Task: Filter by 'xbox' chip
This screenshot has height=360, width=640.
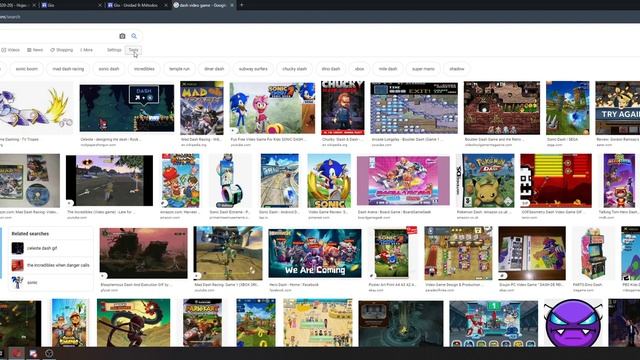Action: pyautogui.click(x=359, y=69)
